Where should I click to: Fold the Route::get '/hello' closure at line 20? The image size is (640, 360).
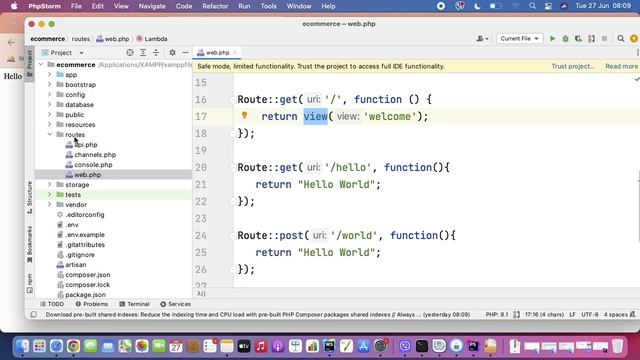[x=233, y=168]
